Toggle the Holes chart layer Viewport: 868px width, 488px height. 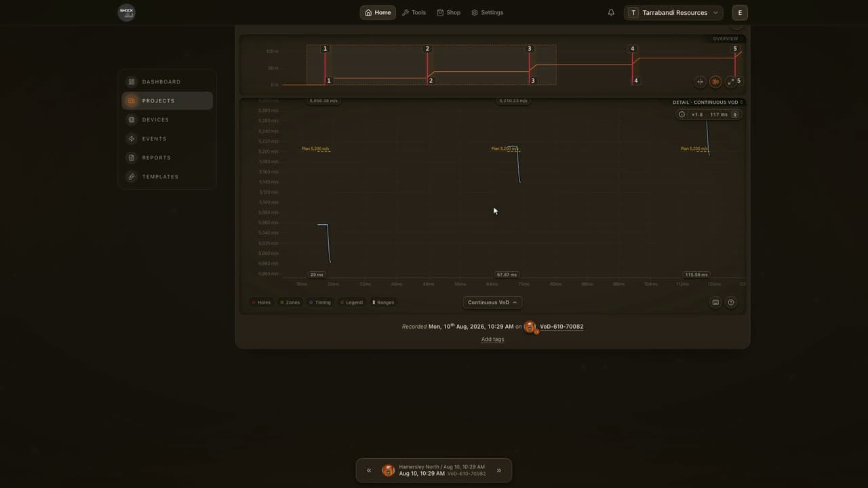point(262,302)
